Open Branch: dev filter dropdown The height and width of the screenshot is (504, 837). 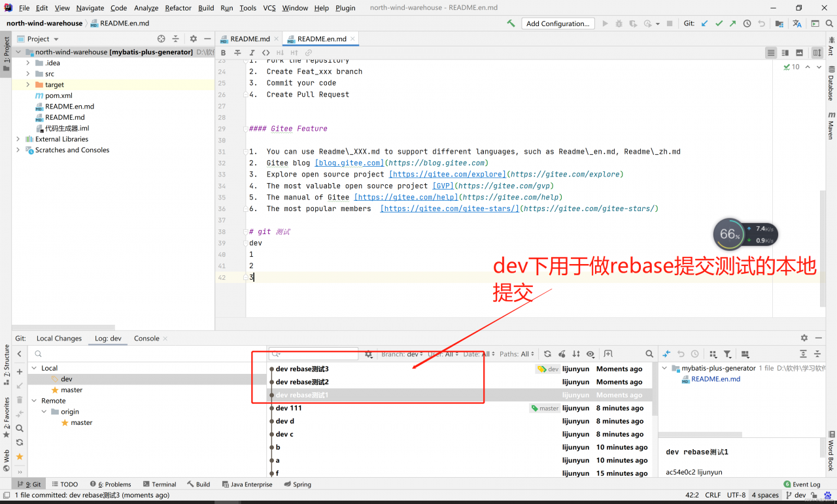[402, 354]
